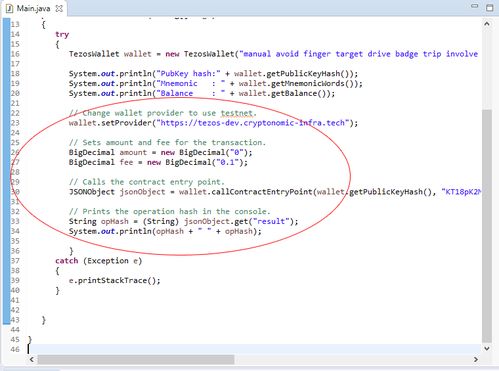This screenshot has width=499, height=371.
Task: Click the vertical scrollbar thumb
Action: pos(487,226)
